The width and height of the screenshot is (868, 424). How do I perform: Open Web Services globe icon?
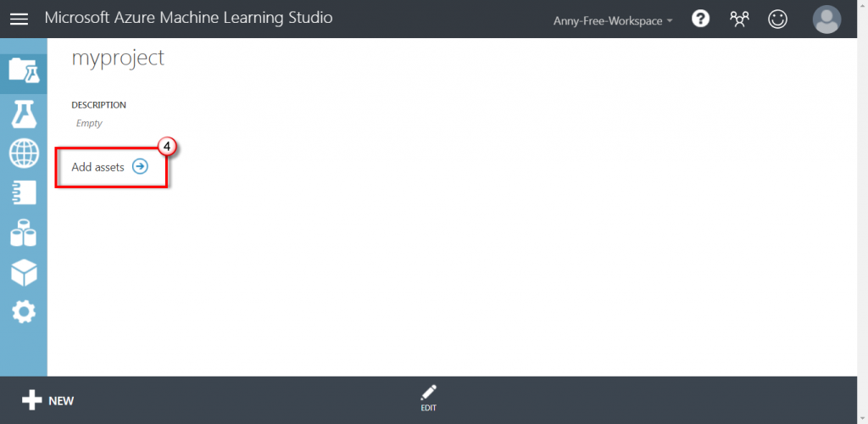[x=23, y=153]
